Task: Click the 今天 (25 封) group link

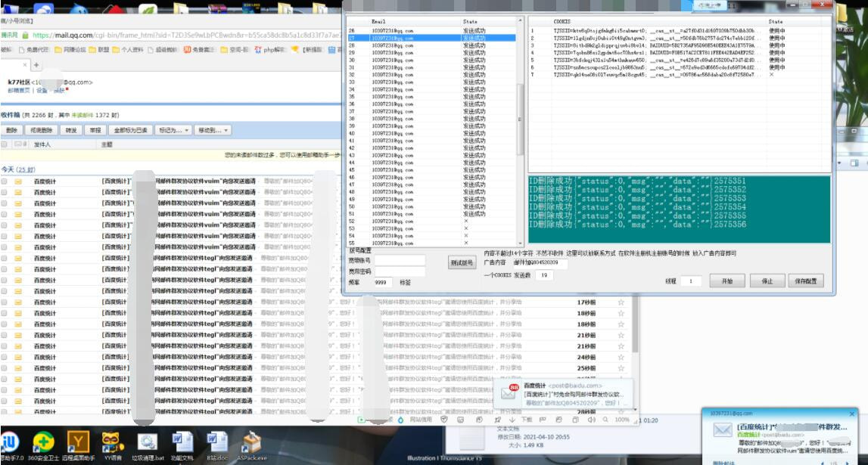Action: tap(18, 169)
